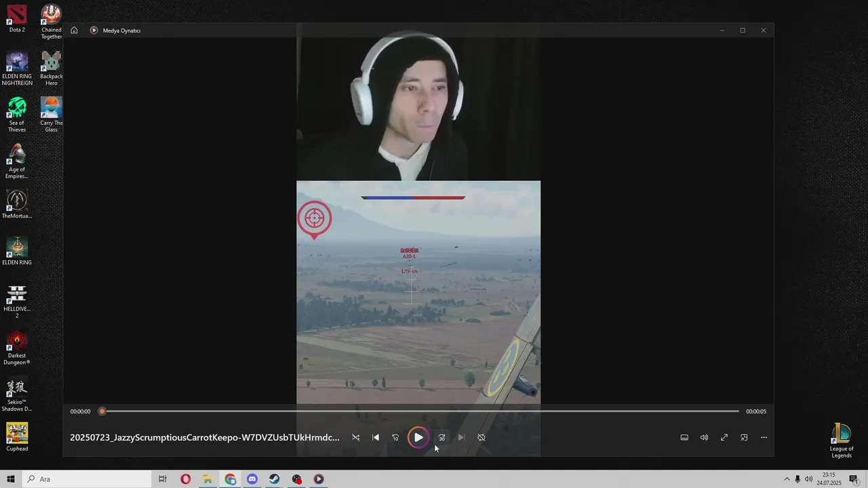Switch video to full screen
Screen dimensions: 868x488
[x=724, y=438]
